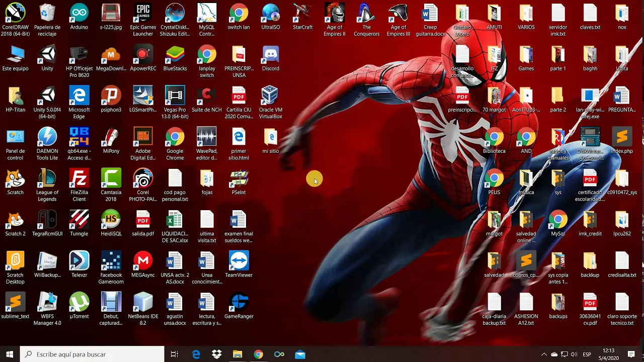Launch the PSeInt shortcut
The height and width of the screenshot is (362, 644).
238,182
